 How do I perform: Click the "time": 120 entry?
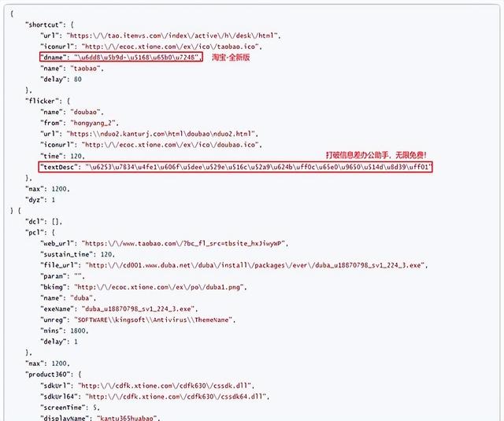(63, 156)
